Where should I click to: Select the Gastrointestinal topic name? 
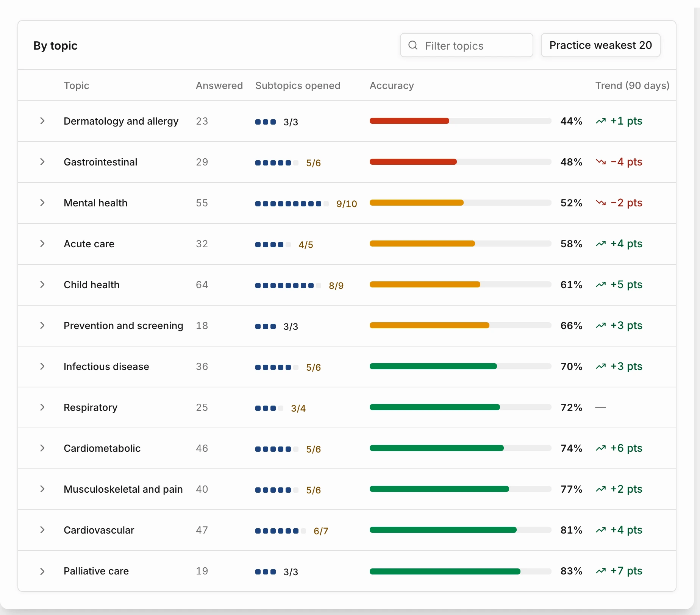tap(100, 162)
